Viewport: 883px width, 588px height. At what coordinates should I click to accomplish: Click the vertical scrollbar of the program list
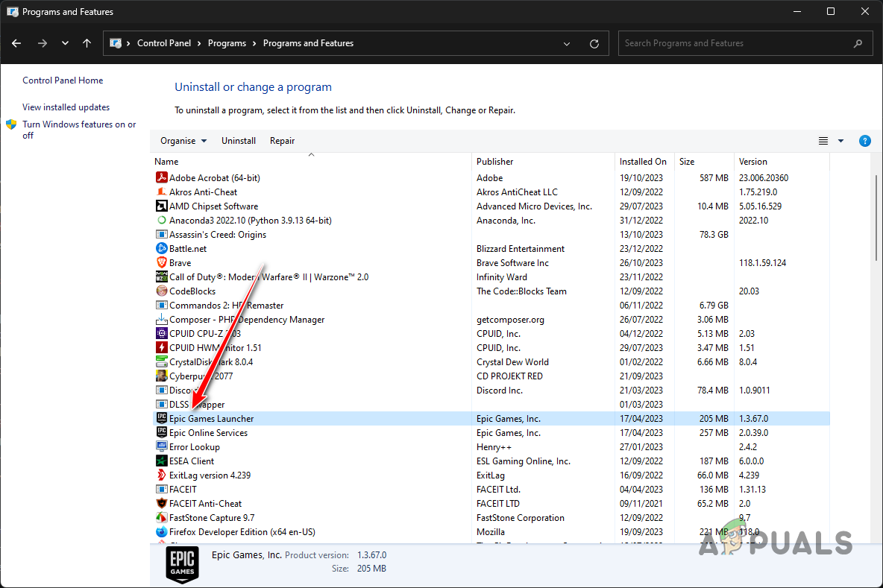(x=876, y=217)
